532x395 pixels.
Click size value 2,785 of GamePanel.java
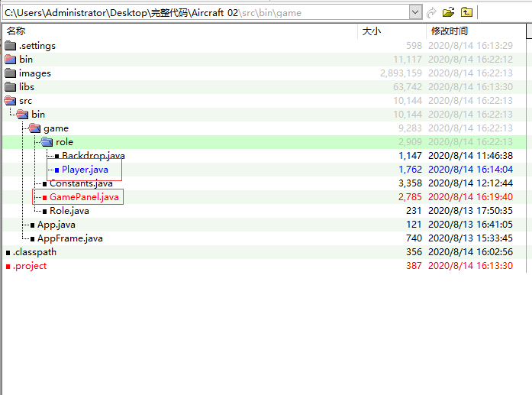pos(410,197)
